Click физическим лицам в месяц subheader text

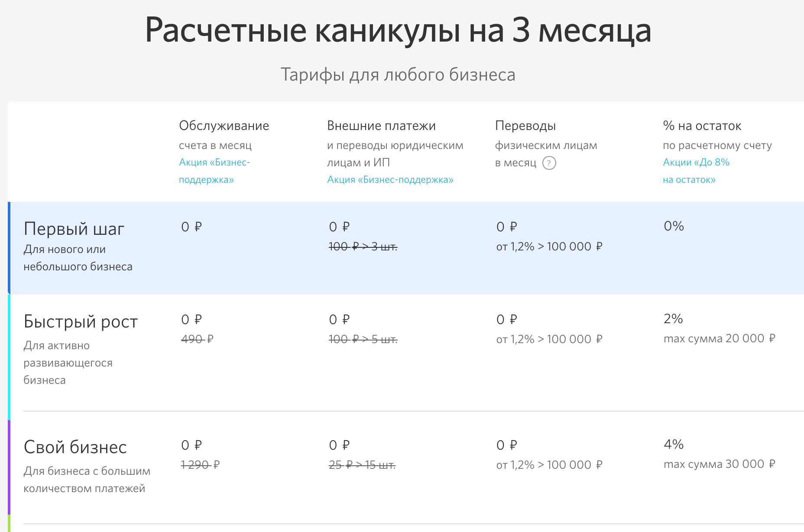(x=546, y=154)
